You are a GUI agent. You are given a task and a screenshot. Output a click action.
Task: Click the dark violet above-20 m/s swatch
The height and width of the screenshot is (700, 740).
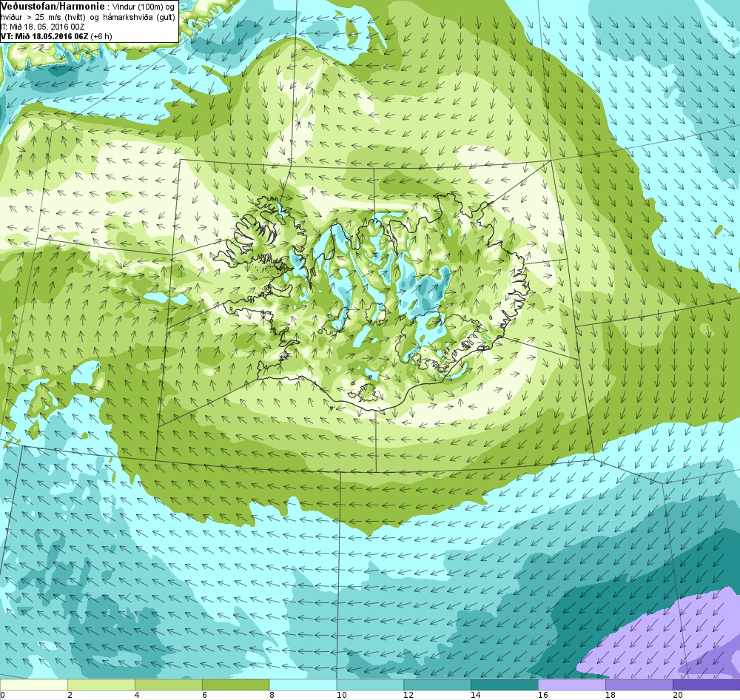coord(707,684)
